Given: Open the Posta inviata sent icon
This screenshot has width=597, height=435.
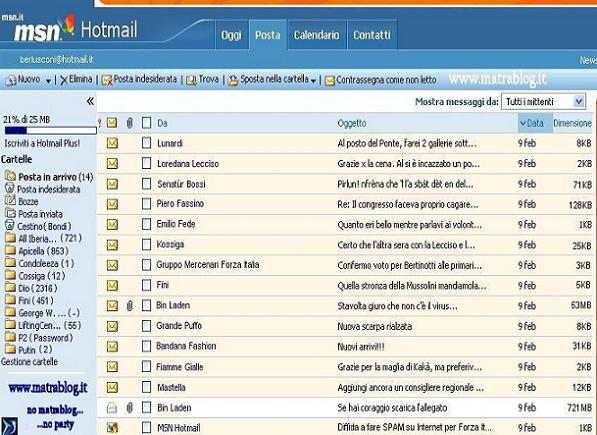Looking at the screenshot, I should coord(10,213).
